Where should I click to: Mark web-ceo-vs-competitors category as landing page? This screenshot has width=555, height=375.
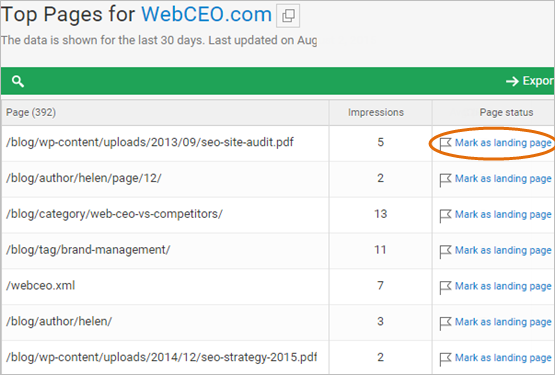503,214
